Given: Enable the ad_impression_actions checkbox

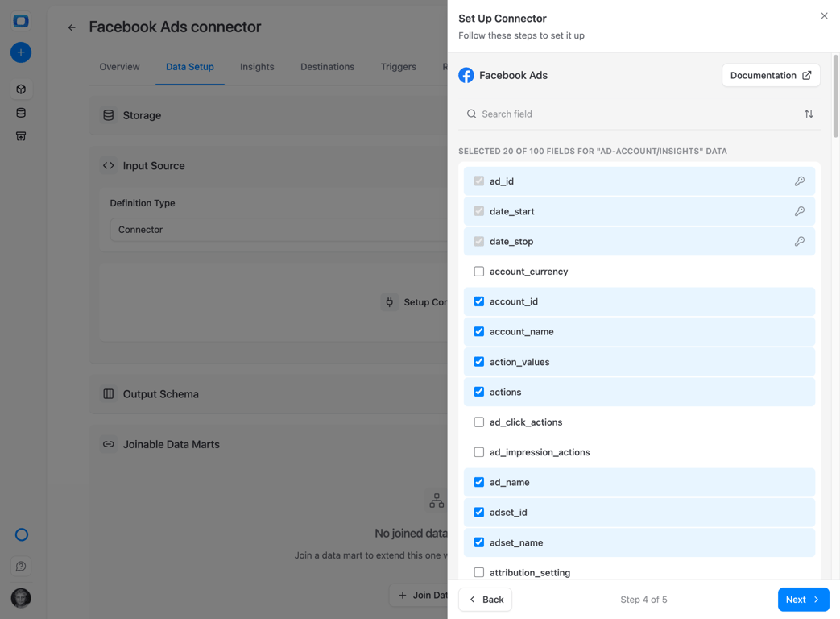Looking at the screenshot, I should pyautogui.click(x=479, y=452).
